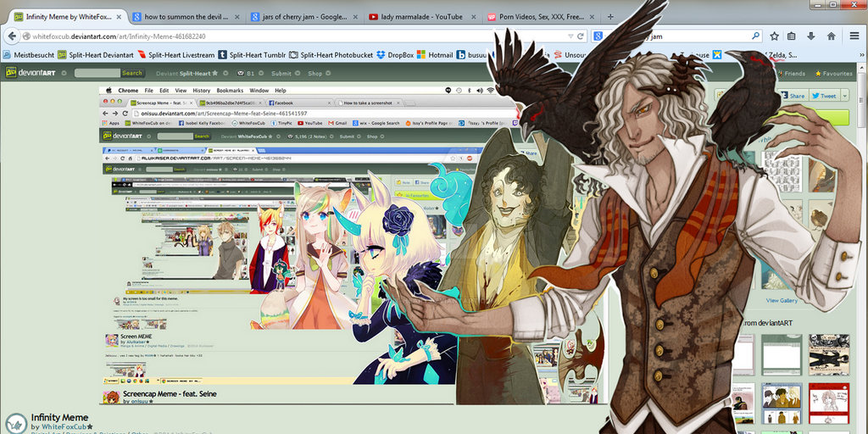Viewport: 868px width, 434px height.
Task: Open Split-Heart Photobucket bookmark
Action: click(x=331, y=55)
